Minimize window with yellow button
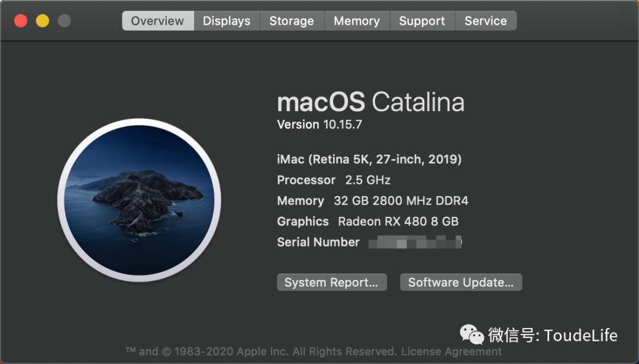This screenshot has height=364, width=639. 43,21
